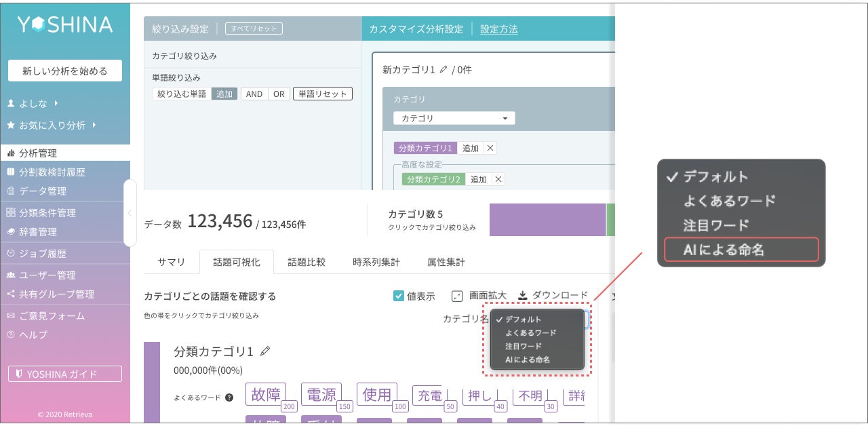Click the YOSHINA logo in the sidebar
Image resolution: width=868 pixels, height=426 pixels.
point(65,24)
